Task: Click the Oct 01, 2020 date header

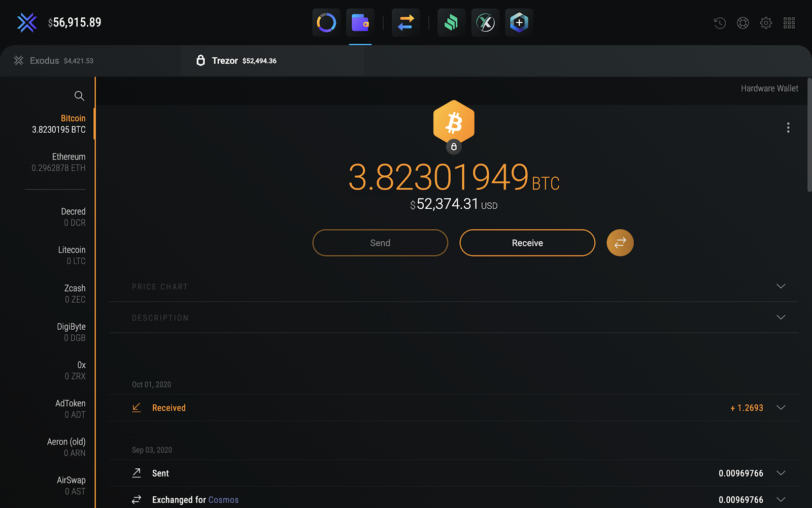Action: click(x=151, y=385)
